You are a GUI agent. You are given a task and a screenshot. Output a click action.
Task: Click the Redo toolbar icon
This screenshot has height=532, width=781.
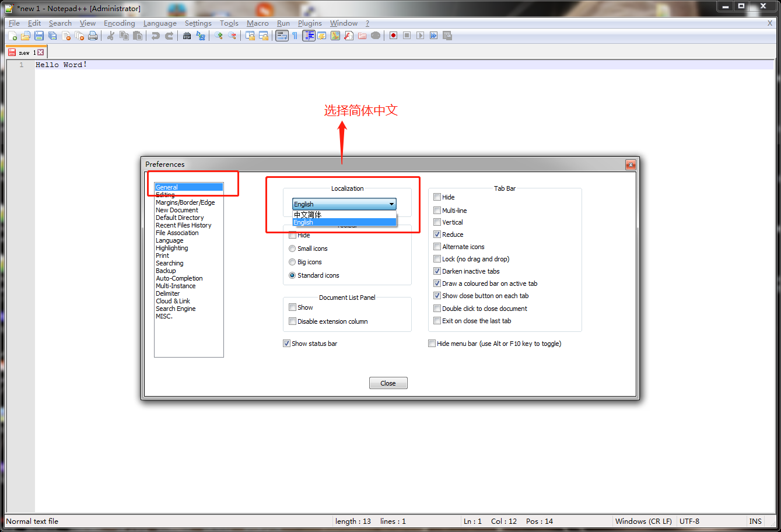pos(169,36)
